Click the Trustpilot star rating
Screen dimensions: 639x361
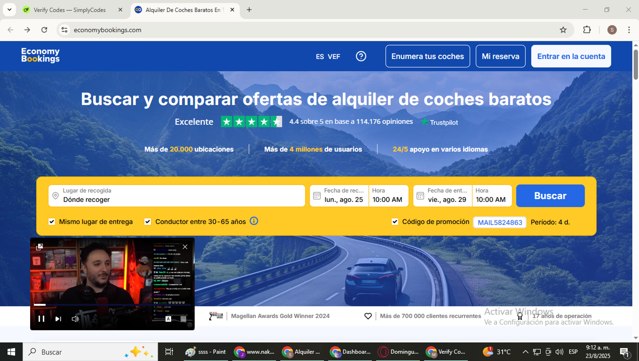click(251, 121)
